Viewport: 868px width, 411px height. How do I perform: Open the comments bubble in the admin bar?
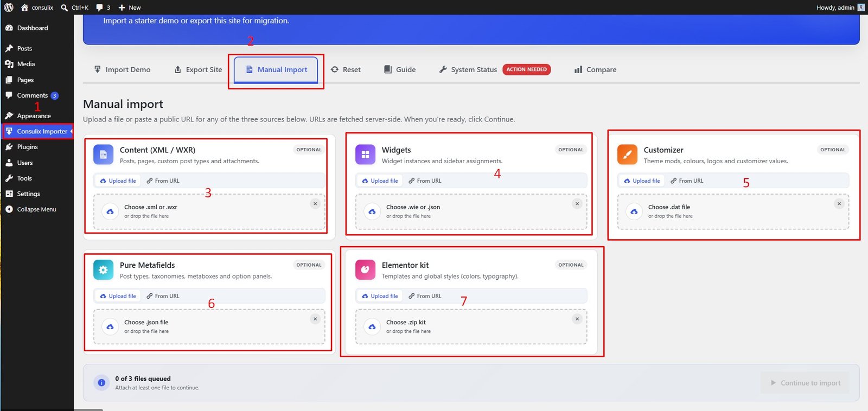pyautogui.click(x=103, y=8)
